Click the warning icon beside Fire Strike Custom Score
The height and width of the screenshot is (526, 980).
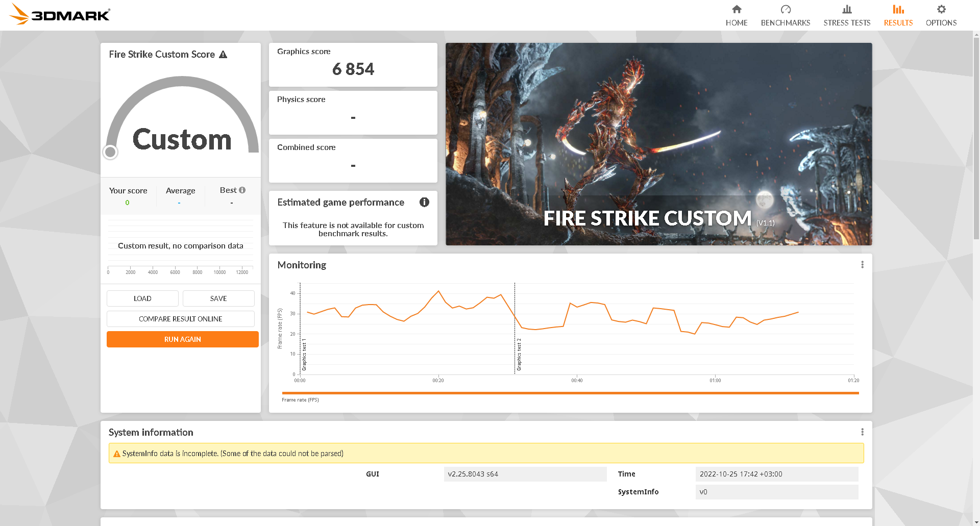pos(223,54)
